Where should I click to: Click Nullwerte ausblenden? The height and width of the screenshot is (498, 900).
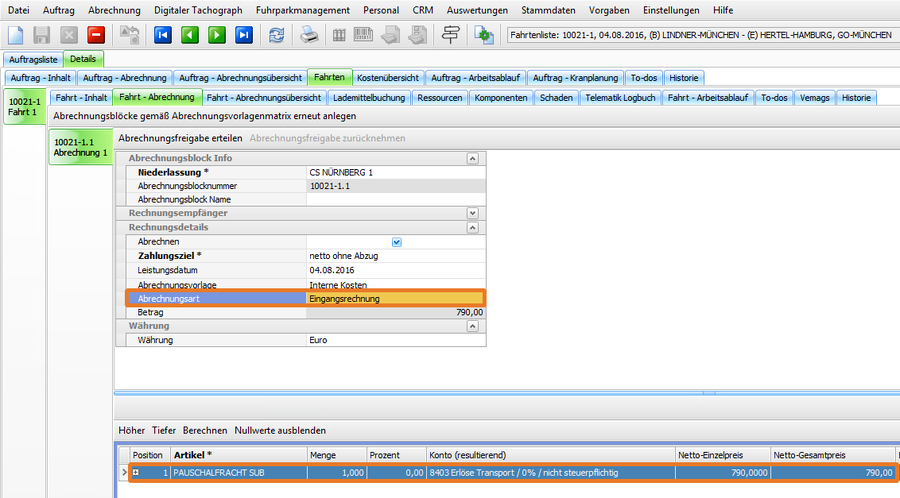click(x=280, y=430)
